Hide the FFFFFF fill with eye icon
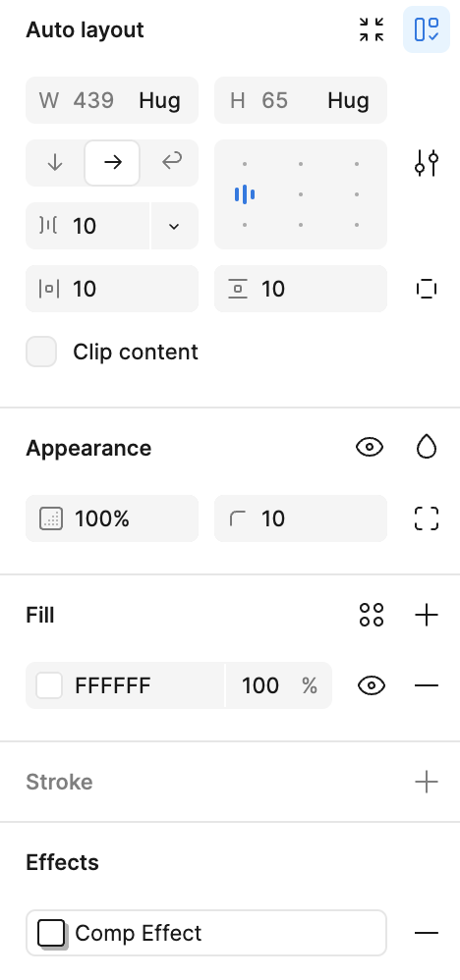This screenshot has height=980, width=460. (x=372, y=685)
